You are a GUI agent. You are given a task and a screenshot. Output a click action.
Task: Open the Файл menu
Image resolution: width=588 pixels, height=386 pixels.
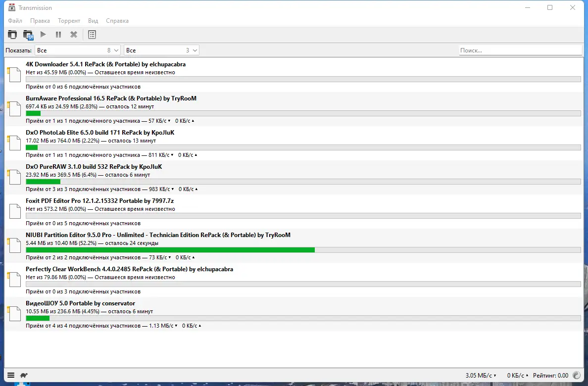pyautogui.click(x=15, y=21)
